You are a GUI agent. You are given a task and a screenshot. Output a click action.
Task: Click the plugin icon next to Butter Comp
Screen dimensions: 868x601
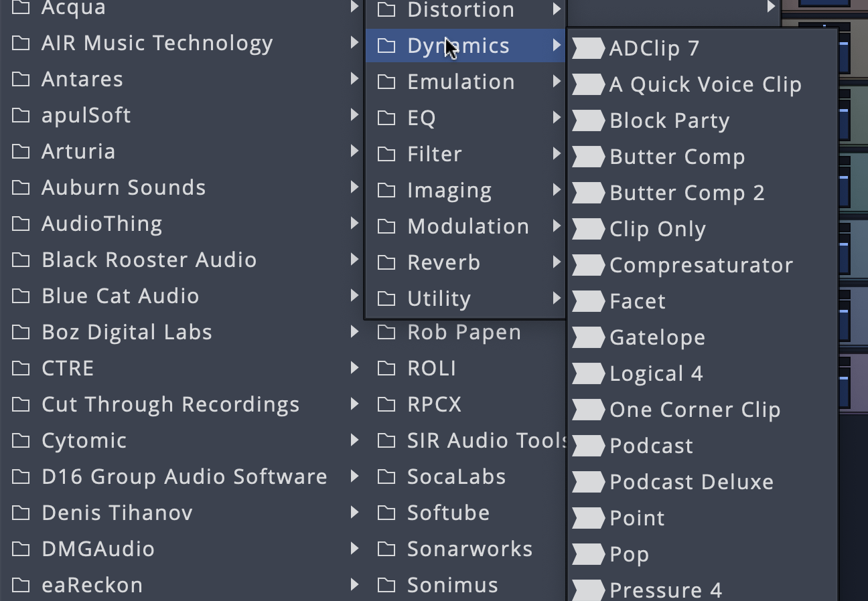[x=588, y=156]
